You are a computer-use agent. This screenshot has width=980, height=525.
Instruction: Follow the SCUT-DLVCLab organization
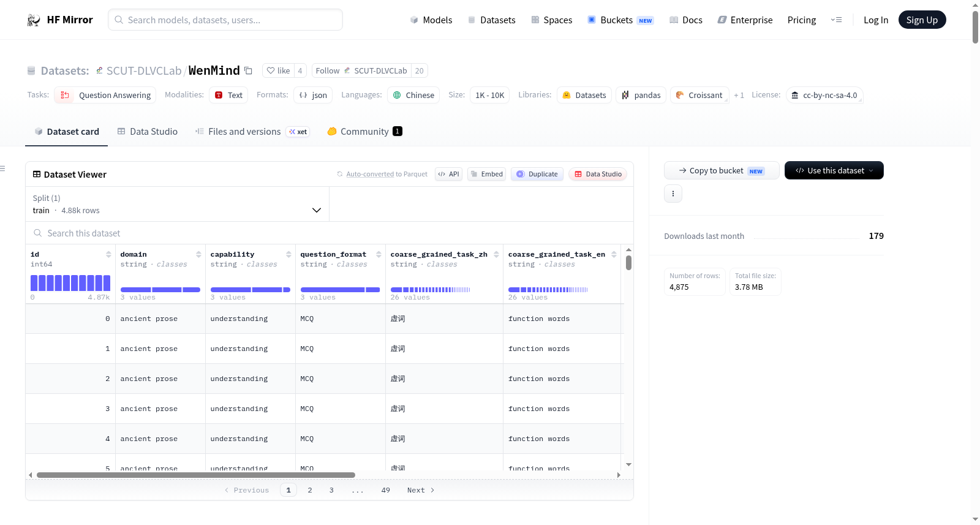361,70
